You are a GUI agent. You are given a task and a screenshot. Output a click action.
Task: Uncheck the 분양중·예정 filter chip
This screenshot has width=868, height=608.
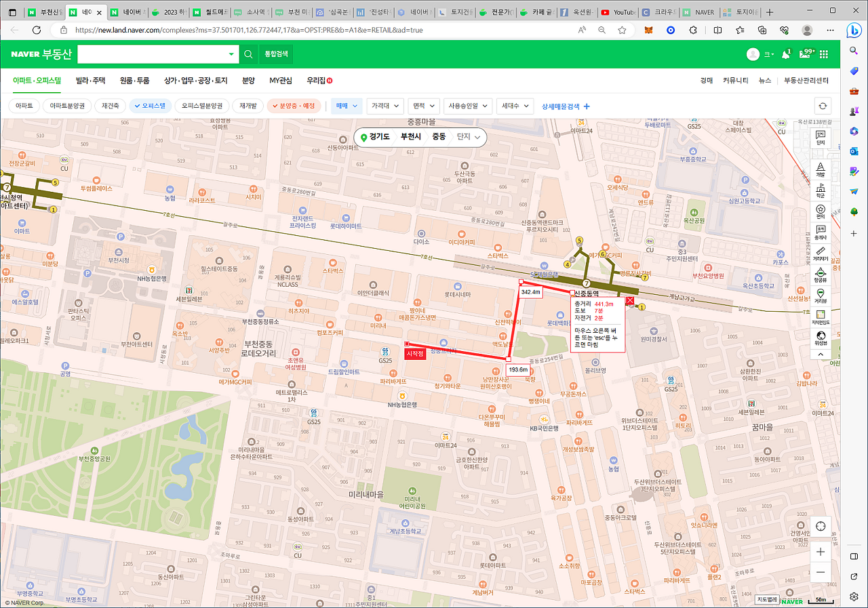294,106
